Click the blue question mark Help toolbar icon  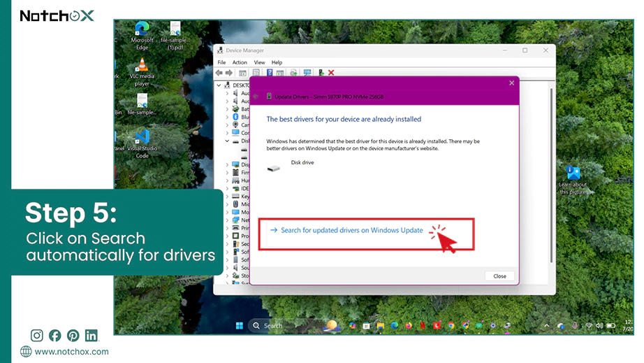[x=270, y=73]
